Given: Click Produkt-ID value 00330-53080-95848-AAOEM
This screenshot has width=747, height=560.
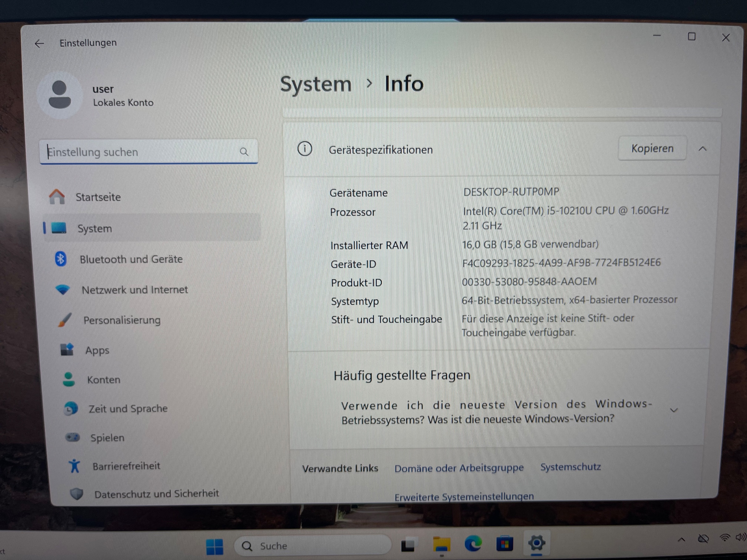Looking at the screenshot, I should tap(529, 282).
